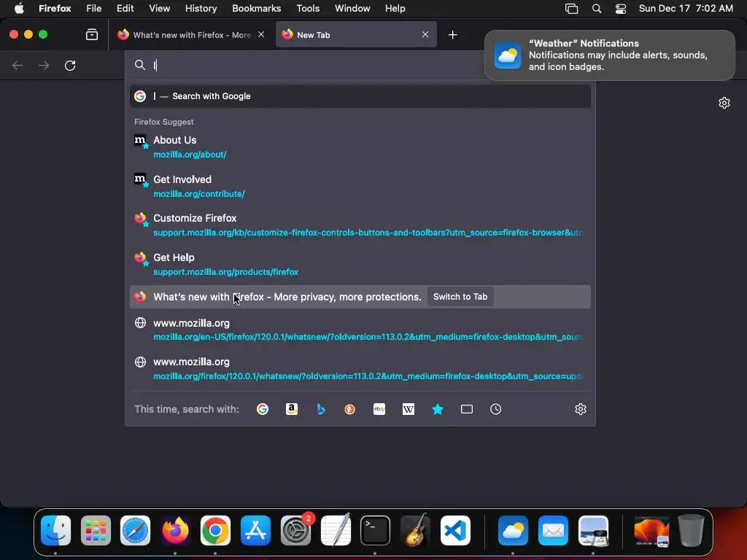Open Firefox View pinned icon
Screen dimensions: 747x560
coord(92,35)
